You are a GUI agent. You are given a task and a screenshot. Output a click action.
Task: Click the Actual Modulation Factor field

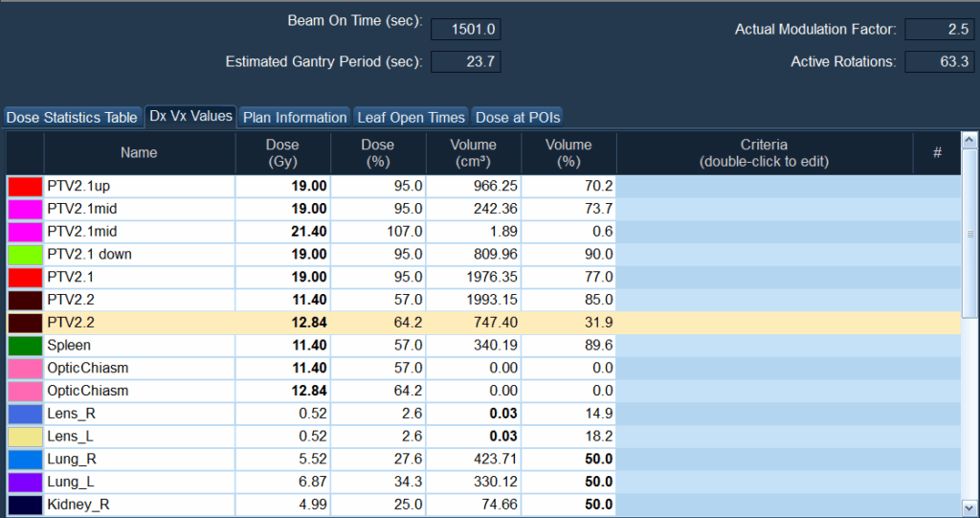click(939, 30)
